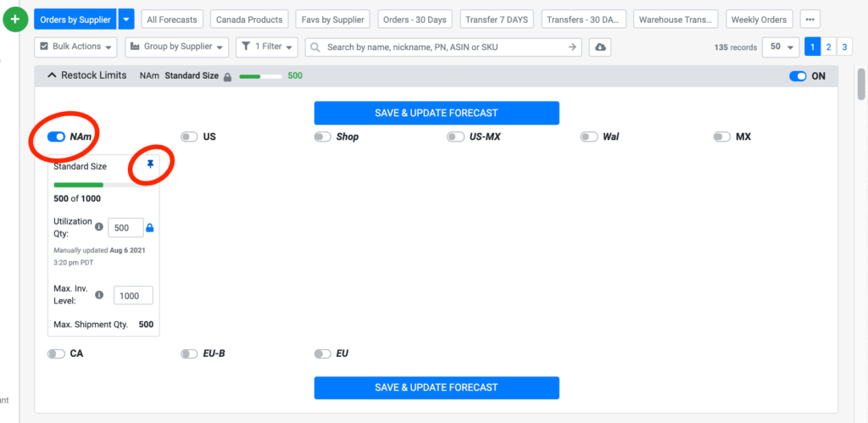Toggle the NAm marketplace switch
Viewport: 868px width, 423px height.
[x=56, y=136]
